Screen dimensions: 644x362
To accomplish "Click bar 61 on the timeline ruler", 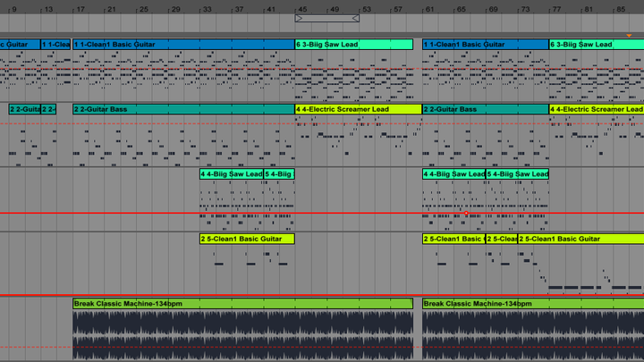I will [430, 8].
